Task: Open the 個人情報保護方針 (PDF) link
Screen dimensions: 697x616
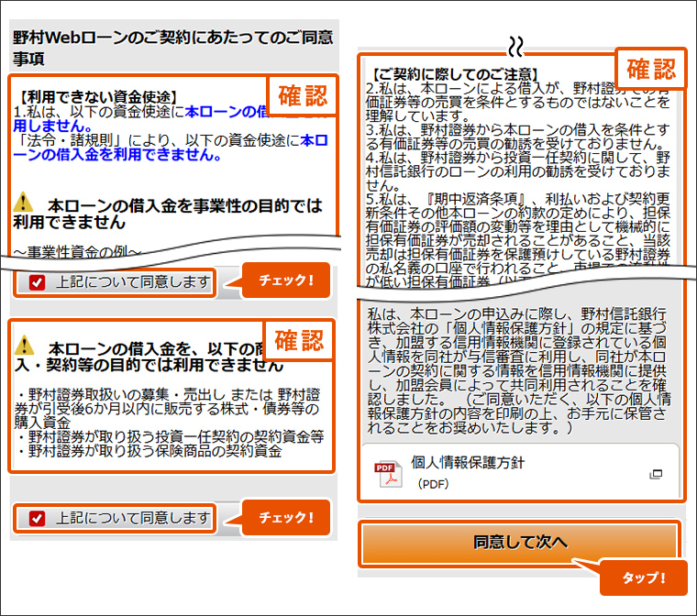Action: point(520,472)
